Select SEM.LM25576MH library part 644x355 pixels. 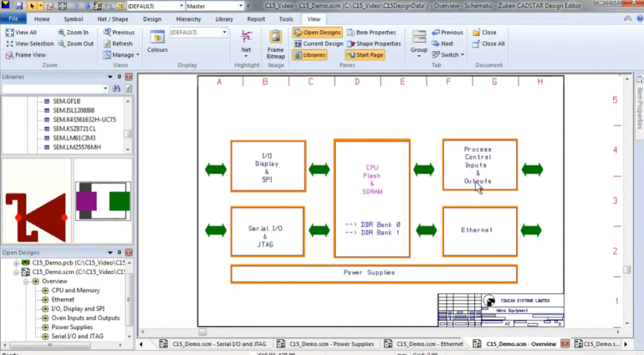[x=77, y=147]
